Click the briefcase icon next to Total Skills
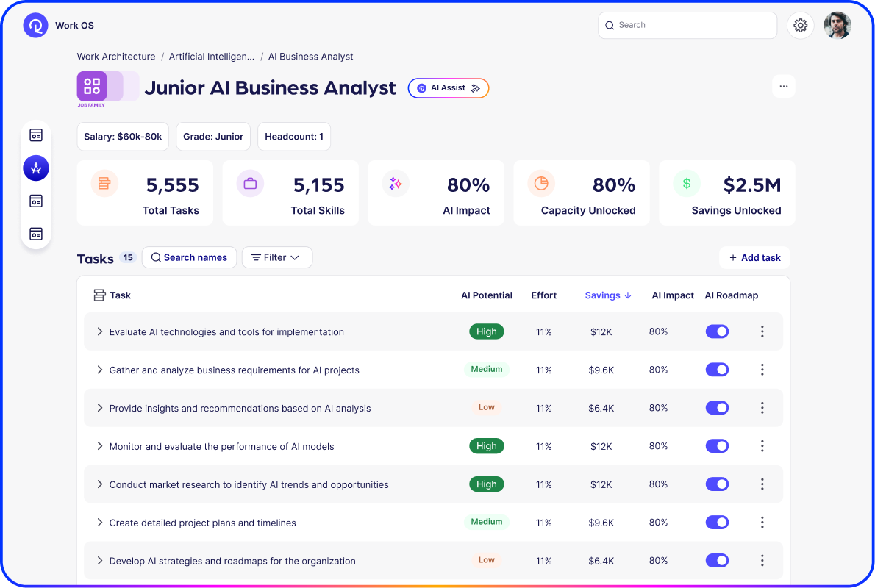 point(250,182)
